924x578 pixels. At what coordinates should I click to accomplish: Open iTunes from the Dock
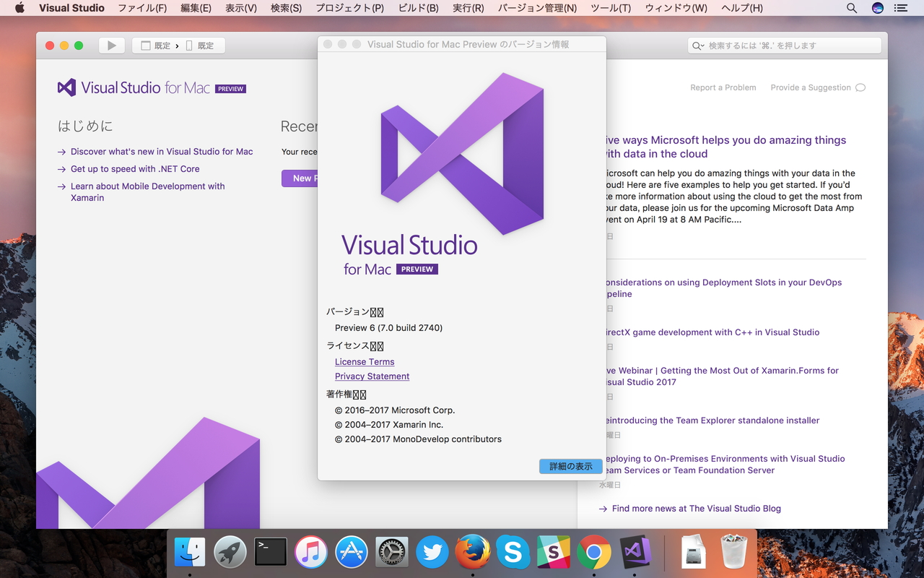pos(310,551)
